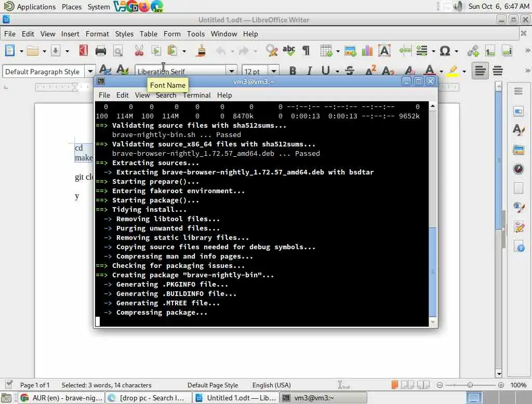
Task: Switch to Untitled 1.odt taskbar button
Action: point(236,398)
